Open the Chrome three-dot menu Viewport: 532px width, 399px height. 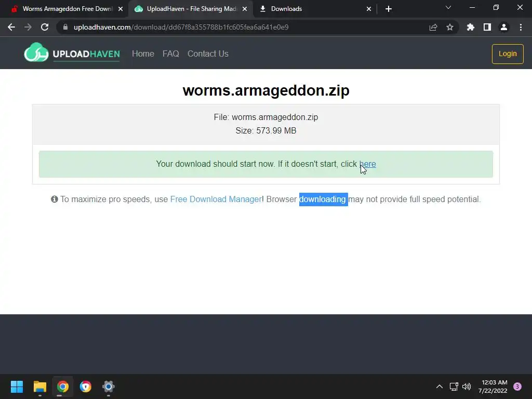[x=521, y=27]
